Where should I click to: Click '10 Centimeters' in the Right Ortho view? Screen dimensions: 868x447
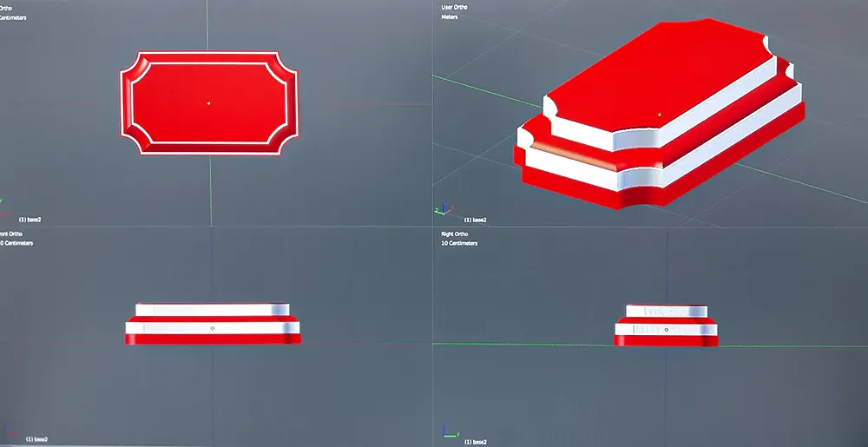(x=459, y=243)
